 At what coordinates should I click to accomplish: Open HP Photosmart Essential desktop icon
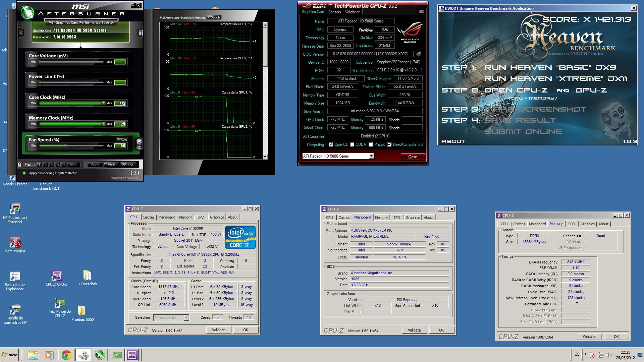pyautogui.click(x=15, y=214)
